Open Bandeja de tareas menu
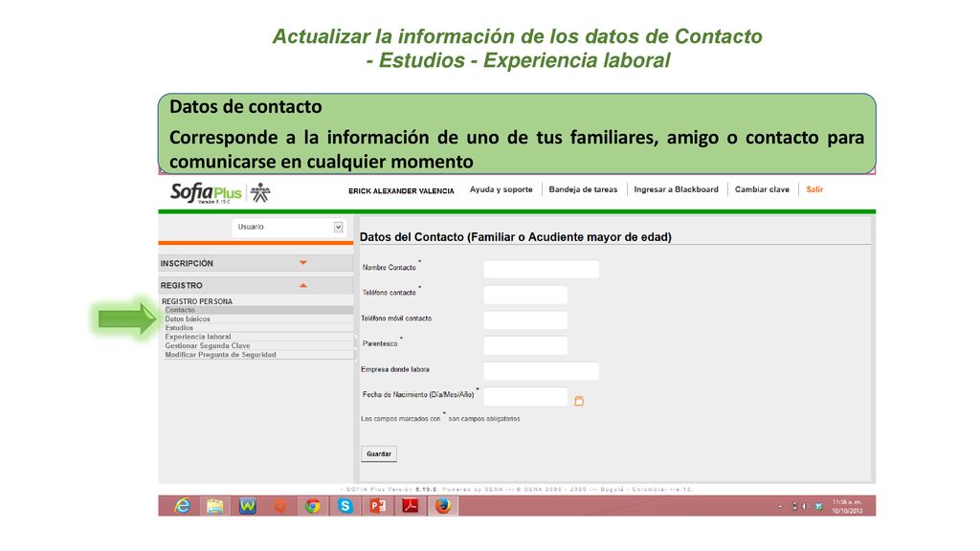Viewport: 980px width, 551px height. tap(583, 189)
